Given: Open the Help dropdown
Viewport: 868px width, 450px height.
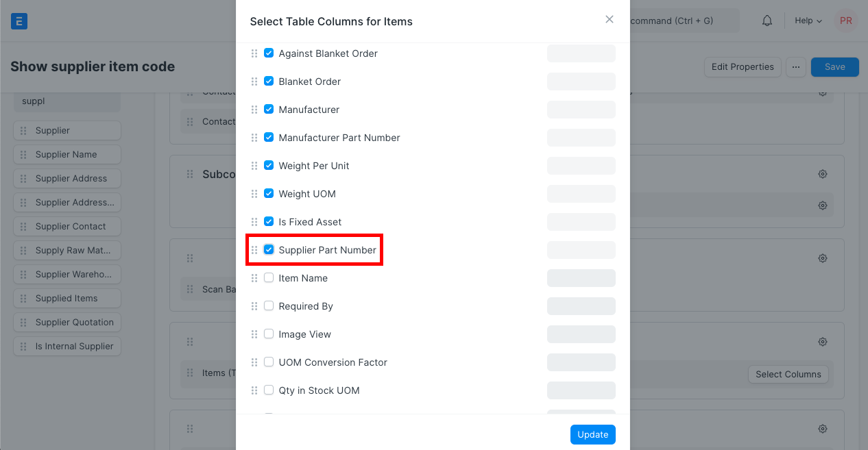Looking at the screenshot, I should (808, 21).
